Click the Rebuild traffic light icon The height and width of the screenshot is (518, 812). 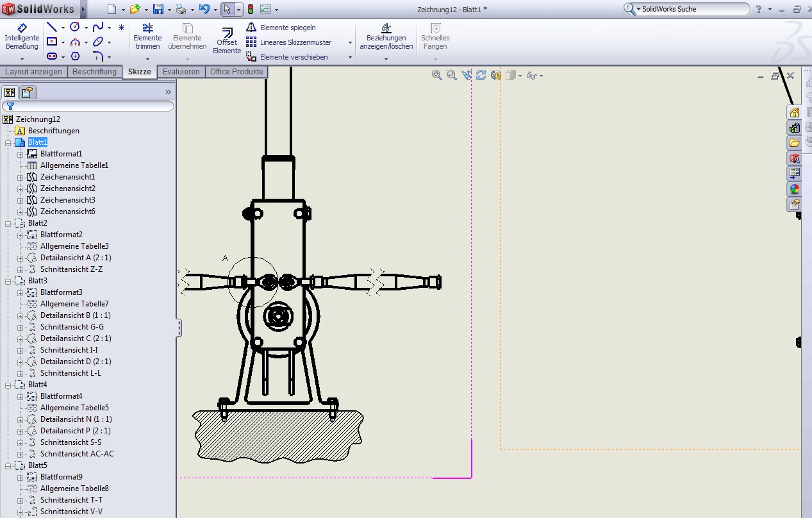[251, 9]
